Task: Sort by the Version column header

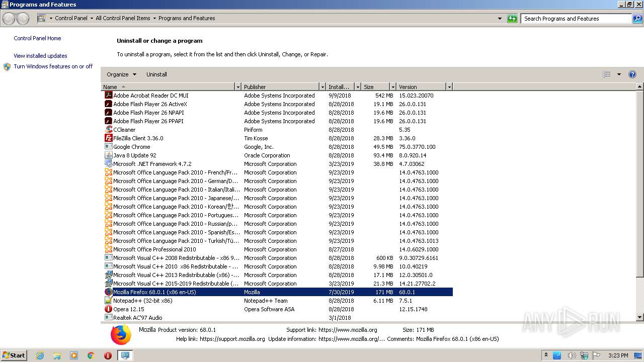Action: click(x=421, y=87)
